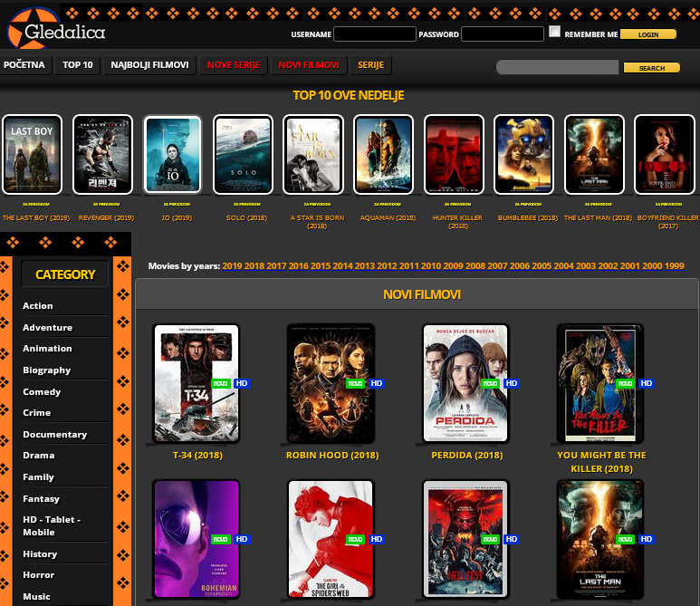Select the Horror category

click(38, 574)
